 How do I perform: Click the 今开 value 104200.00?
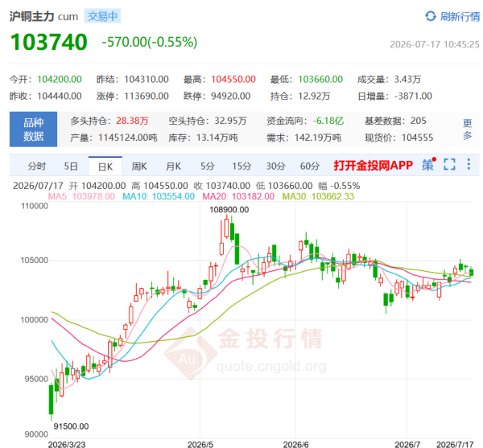pyautogui.click(x=60, y=80)
